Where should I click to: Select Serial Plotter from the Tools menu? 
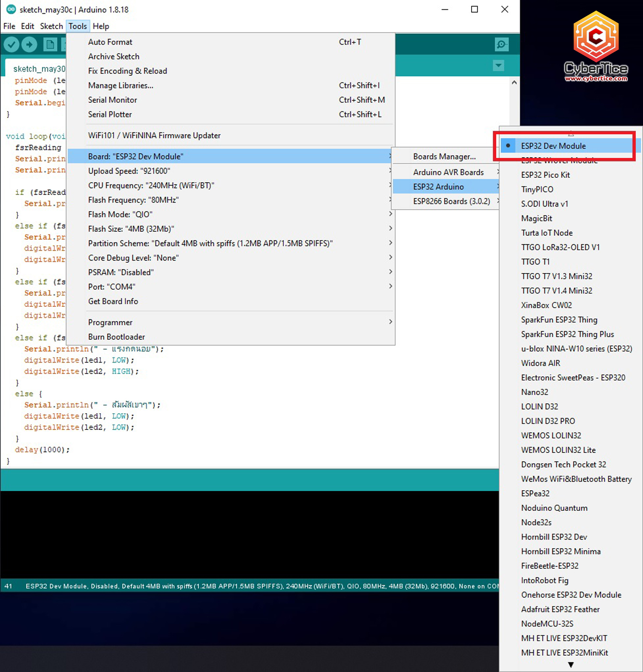[x=110, y=114]
